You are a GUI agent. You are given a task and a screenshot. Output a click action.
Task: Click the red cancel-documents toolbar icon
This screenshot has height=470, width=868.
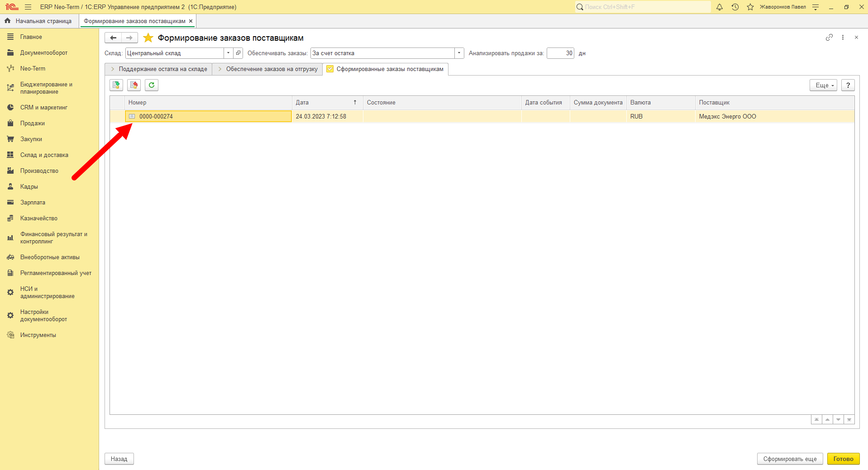point(134,85)
